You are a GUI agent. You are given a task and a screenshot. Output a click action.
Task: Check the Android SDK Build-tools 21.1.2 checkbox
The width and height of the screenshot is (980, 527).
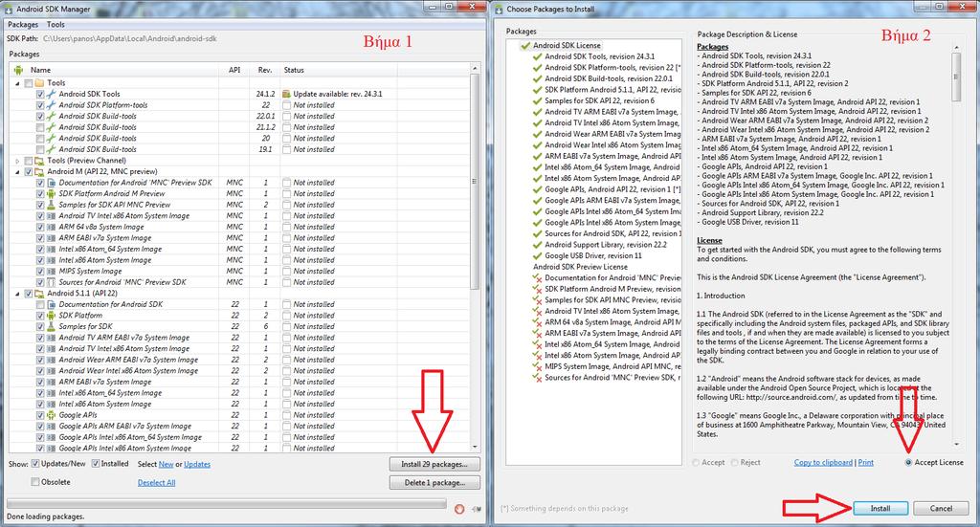click(x=40, y=127)
